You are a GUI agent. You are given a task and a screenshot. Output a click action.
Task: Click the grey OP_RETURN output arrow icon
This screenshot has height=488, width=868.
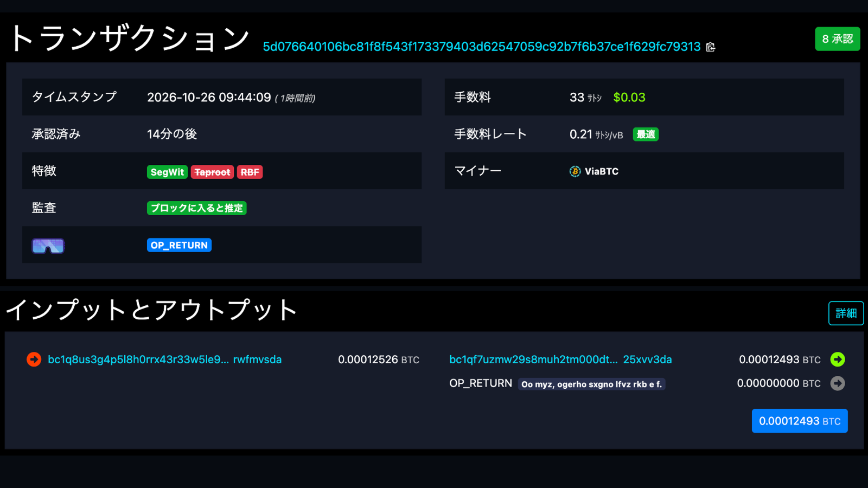click(838, 383)
